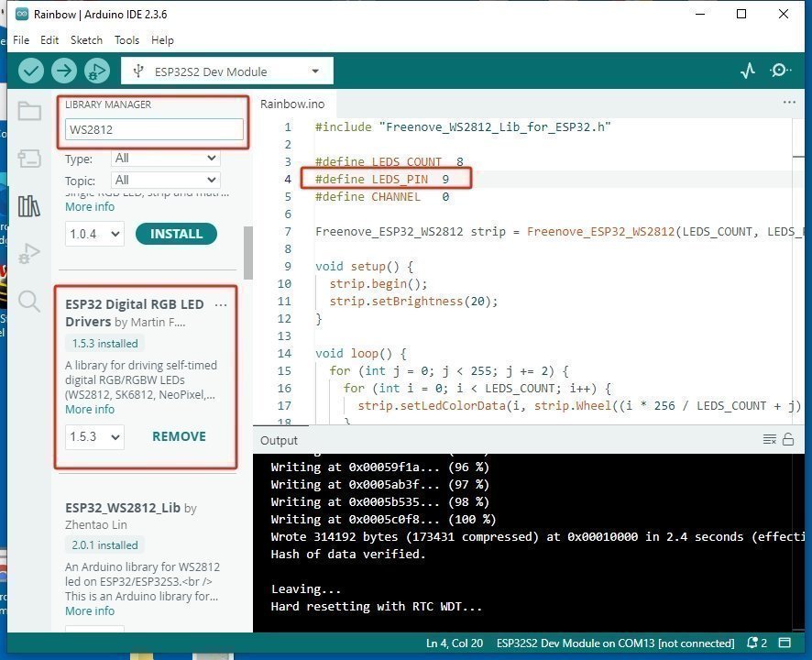Remove the ESP32 Digital RGB LED Drivers library
The width and height of the screenshot is (812, 660).
coord(179,436)
